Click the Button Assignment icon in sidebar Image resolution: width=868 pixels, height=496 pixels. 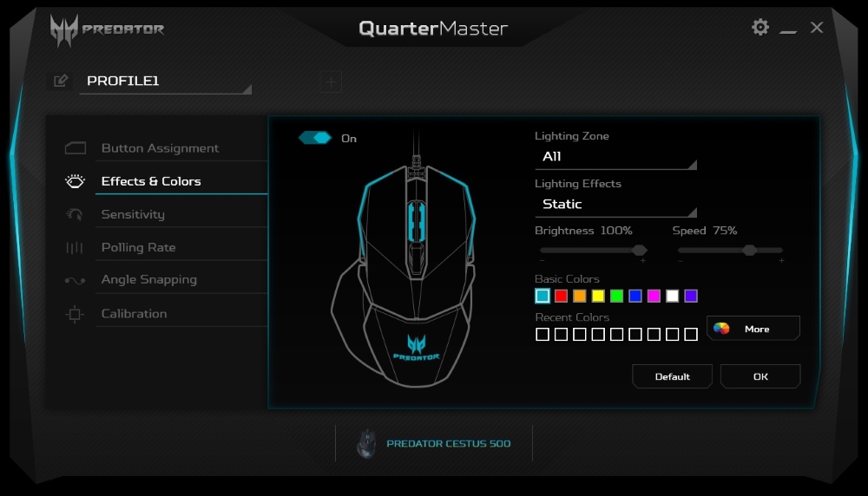[x=76, y=147]
